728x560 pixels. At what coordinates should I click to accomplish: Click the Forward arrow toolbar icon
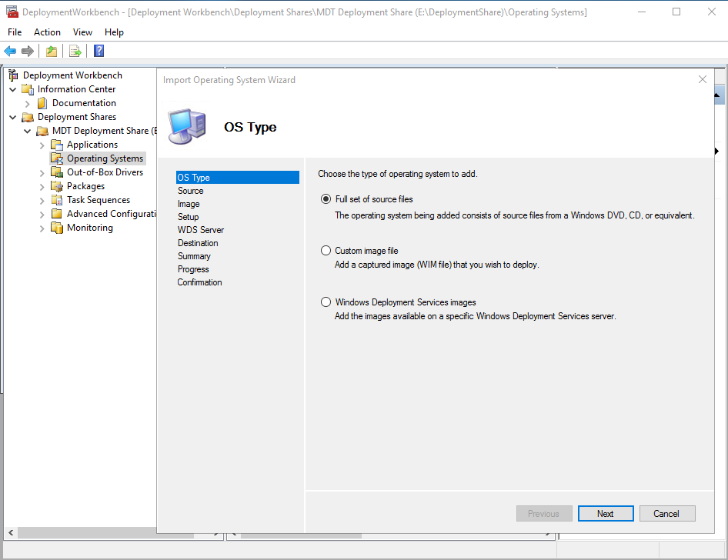click(28, 51)
